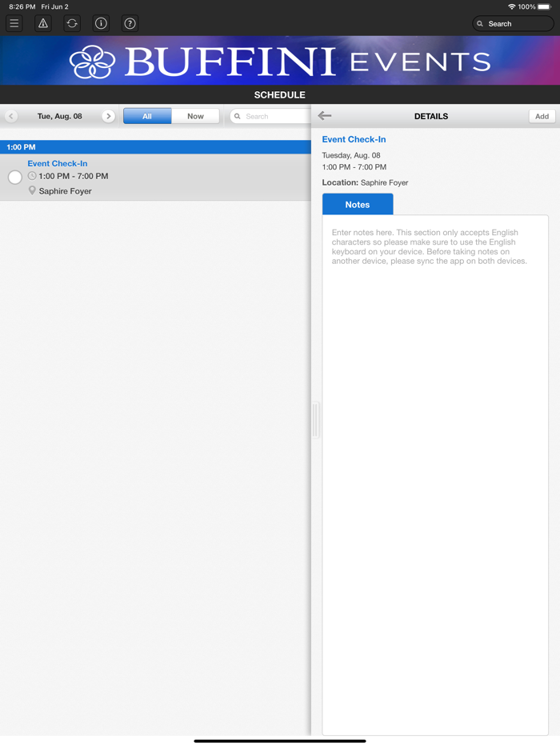This screenshot has height=747, width=560.
Task: Click 'Location: Saphire Foyer' in Details
Action: coord(365,182)
